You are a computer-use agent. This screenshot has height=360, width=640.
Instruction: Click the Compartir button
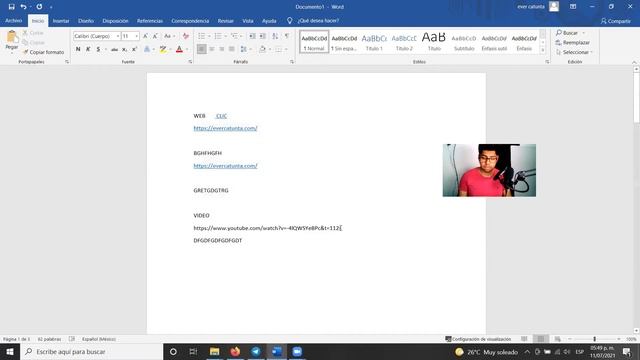(616, 21)
